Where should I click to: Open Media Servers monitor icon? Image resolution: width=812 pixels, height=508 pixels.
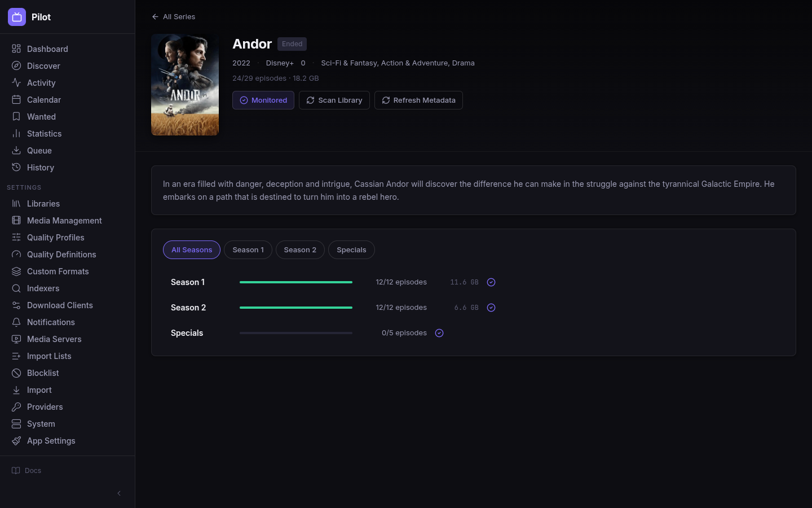click(16, 339)
